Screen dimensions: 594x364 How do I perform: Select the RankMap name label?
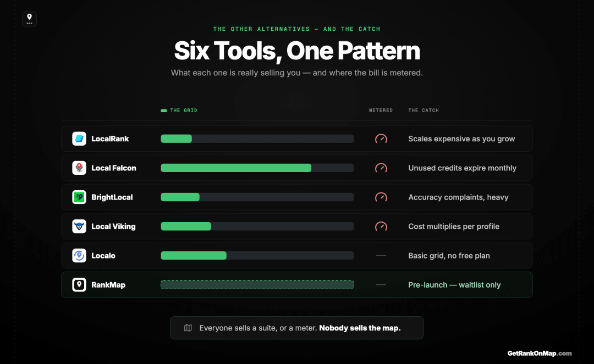pyautogui.click(x=108, y=284)
